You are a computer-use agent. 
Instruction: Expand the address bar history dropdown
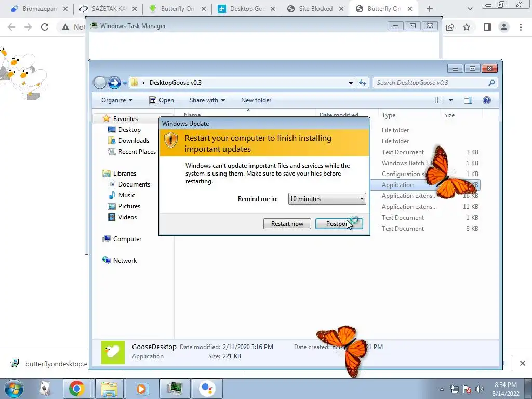click(x=351, y=83)
